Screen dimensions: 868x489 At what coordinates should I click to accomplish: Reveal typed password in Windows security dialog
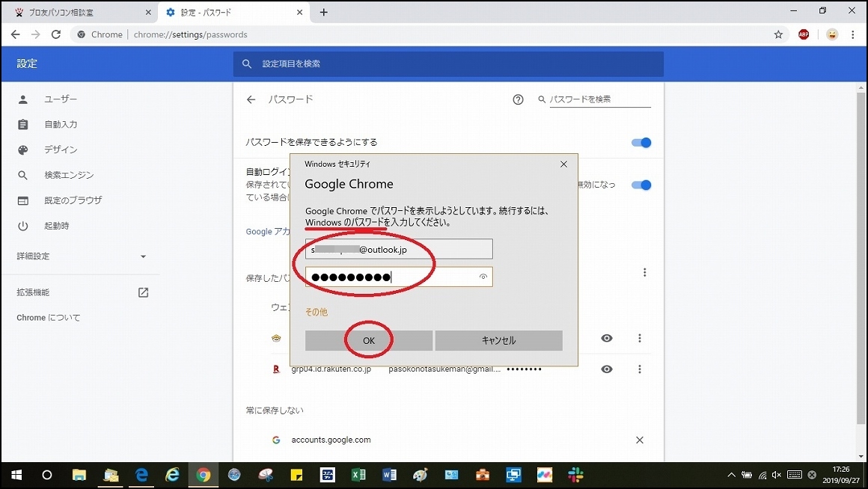483,277
